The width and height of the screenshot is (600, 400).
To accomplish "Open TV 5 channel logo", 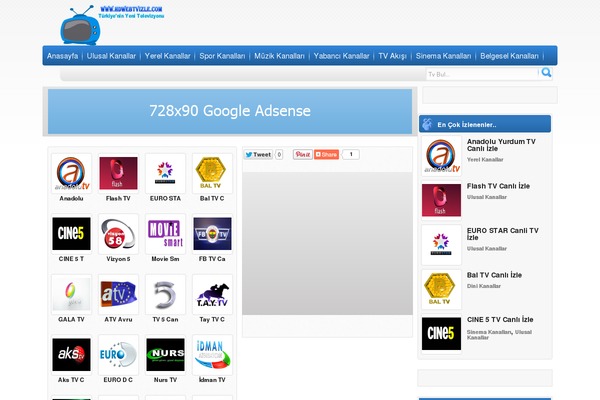I will 165,294.
